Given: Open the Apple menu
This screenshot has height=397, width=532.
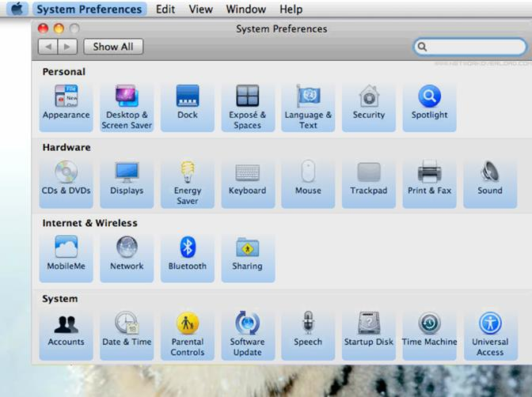Looking at the screenshot, I should coord(17,9).
